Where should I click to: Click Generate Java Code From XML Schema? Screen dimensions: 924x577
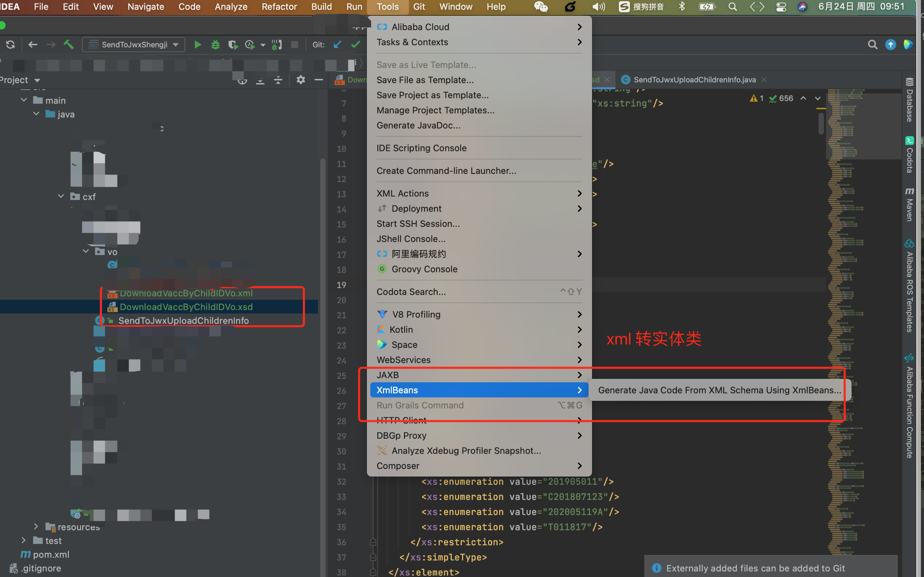point(719,390)
